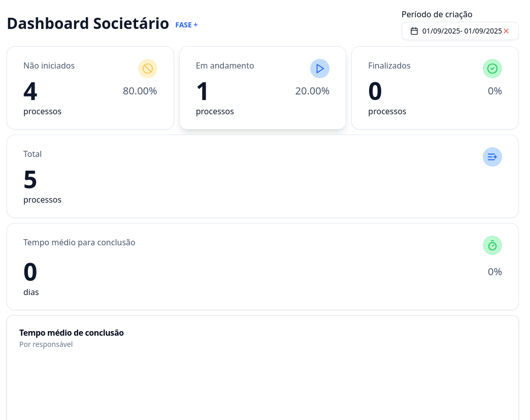Open the 'FASE +' filter
530x420 pixels.
pyautogui.click(x=186, y=25)
